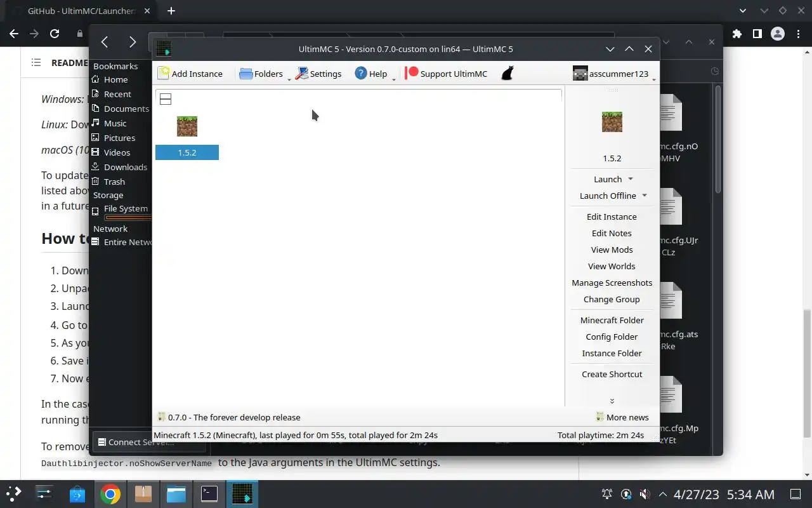
Task: Expand more actions with double chevron
Action: tap(612, 401)
